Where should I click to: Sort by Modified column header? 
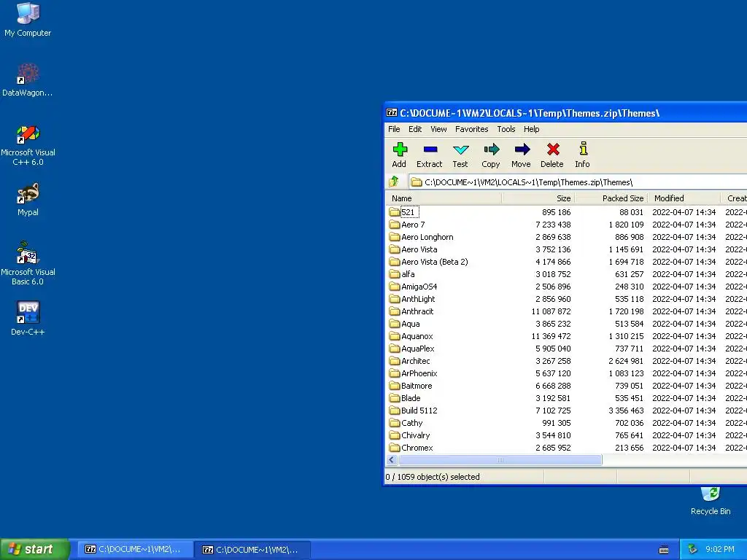tap(684, 198)
